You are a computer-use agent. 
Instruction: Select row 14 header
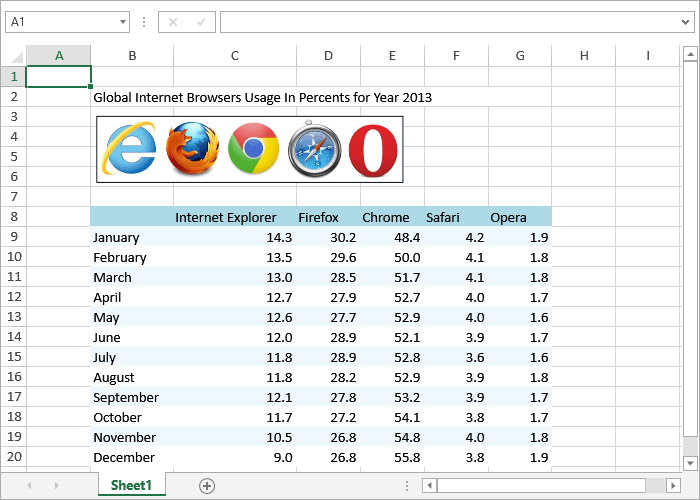point(14,336)
